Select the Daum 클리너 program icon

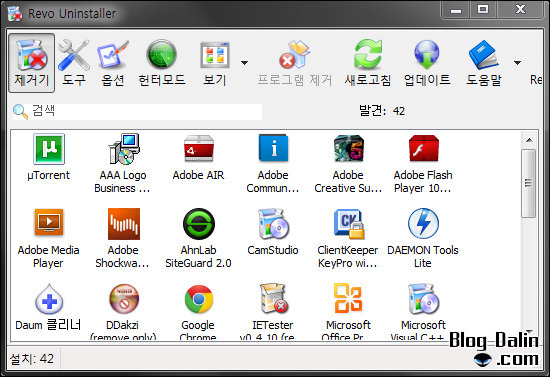pos(49,299)
